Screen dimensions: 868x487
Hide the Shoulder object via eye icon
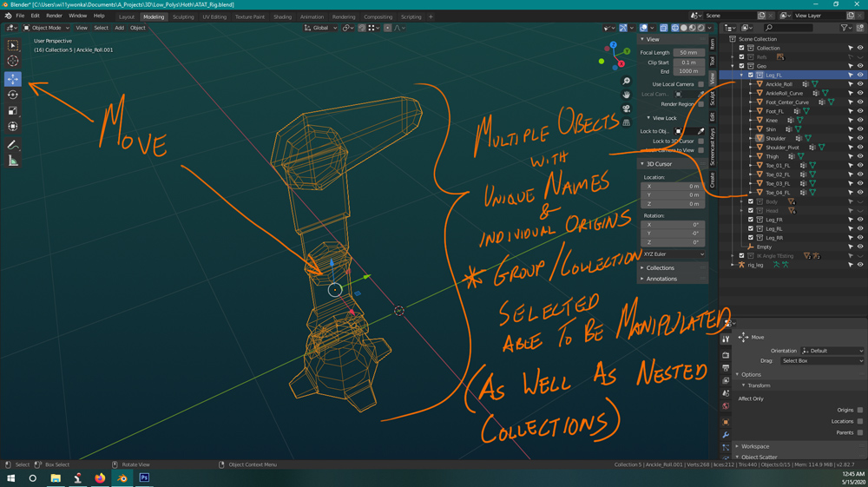[x=859, y=138]
